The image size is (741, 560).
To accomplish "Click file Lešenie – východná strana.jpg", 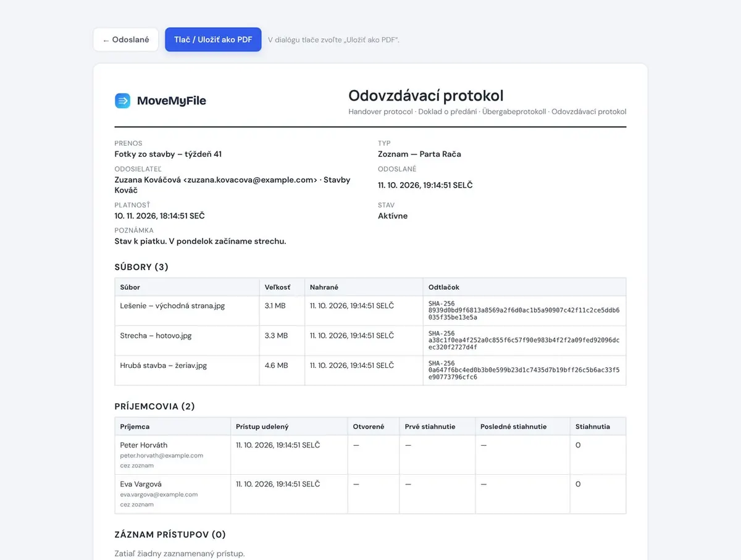I will [172, 306].
